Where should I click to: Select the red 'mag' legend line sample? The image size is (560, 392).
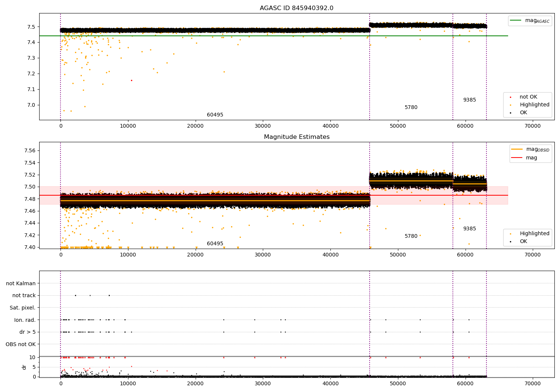coord(517,158)
